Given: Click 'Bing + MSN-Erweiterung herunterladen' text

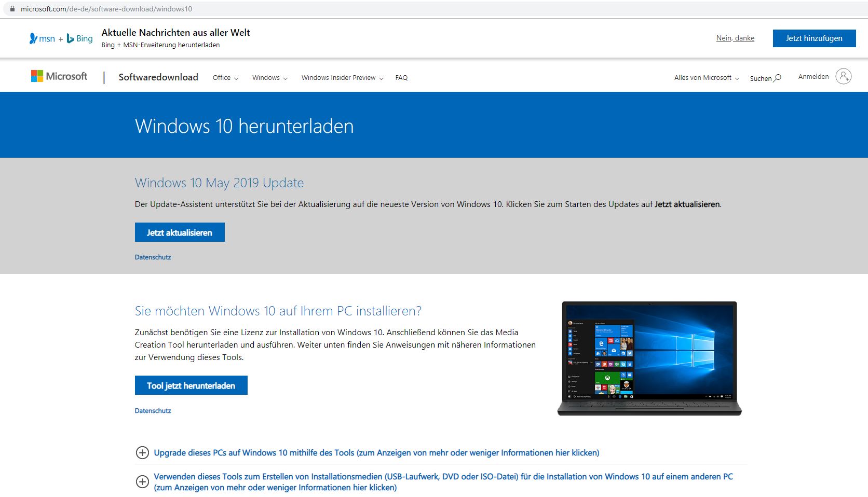Looking at the screenshot, I should (160, 45).
